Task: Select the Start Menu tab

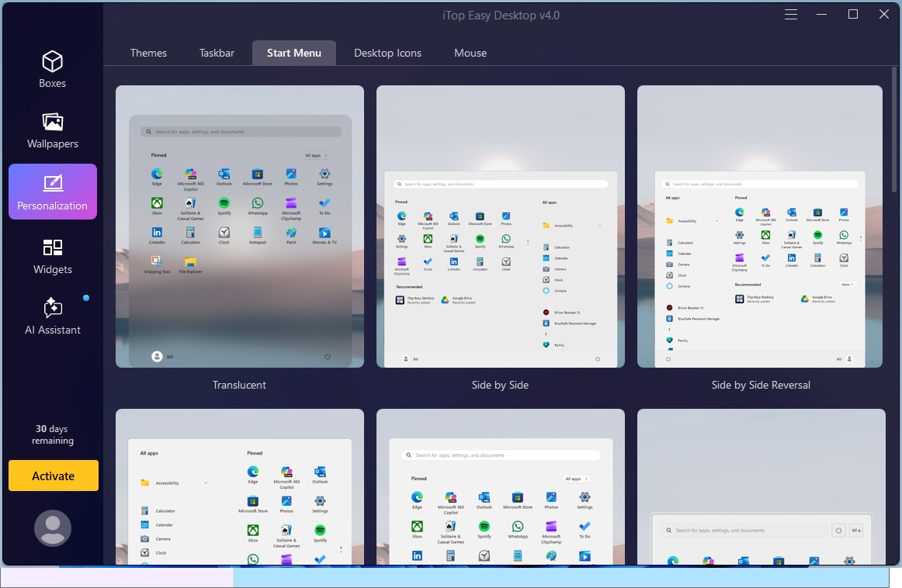Action: point(294,53)
